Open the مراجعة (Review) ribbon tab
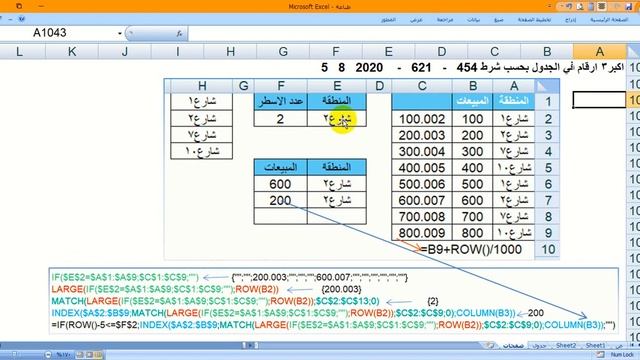 pyautogui.click(x=445, y=20)
